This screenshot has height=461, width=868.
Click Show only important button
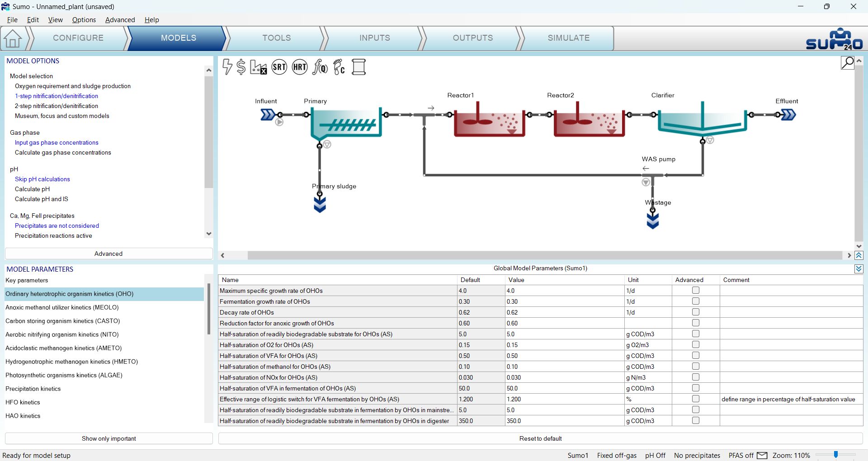pos(108,438)
